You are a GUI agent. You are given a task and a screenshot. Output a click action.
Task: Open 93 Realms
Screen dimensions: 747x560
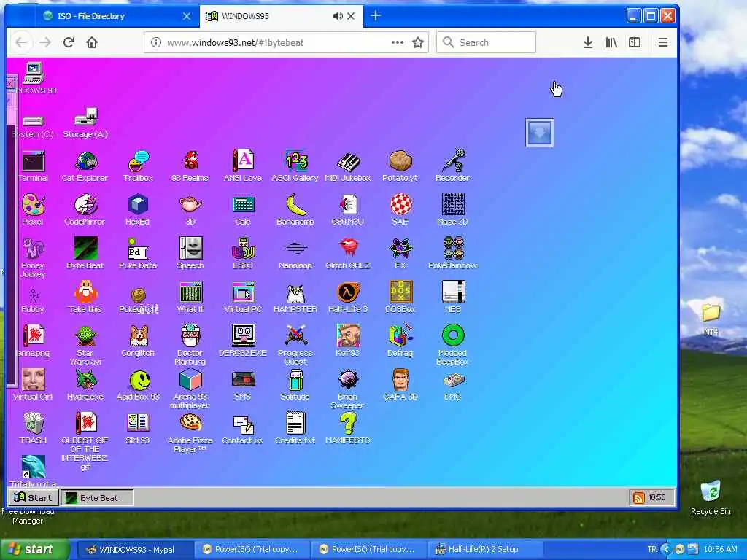pyautogui.click(x=190, y=166)
